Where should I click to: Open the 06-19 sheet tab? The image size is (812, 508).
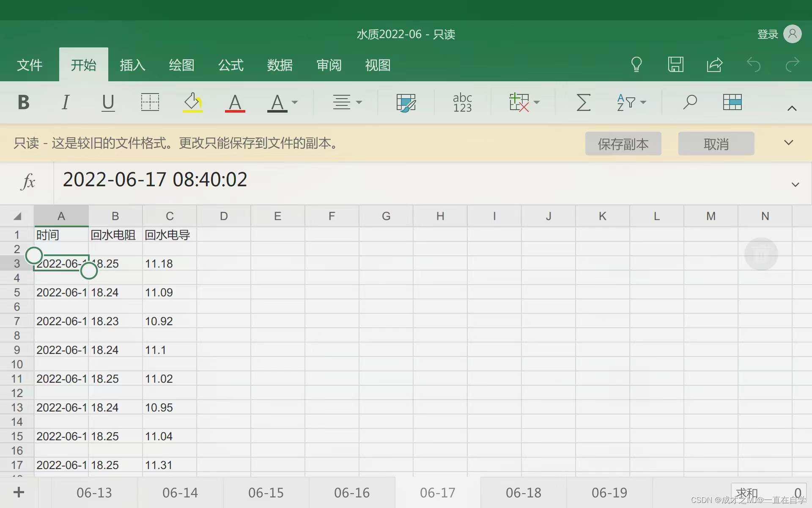click(609, 492)
